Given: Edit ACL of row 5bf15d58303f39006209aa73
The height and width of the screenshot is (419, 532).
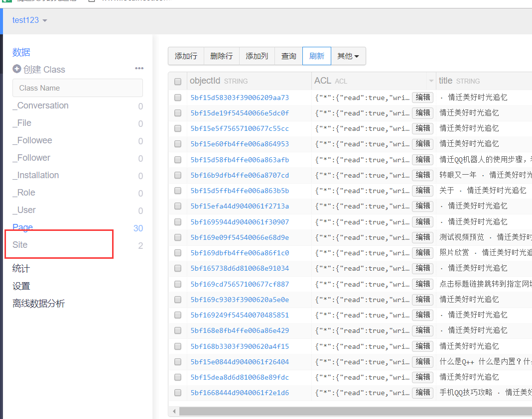Looking at the screenshot, I should click(x=423, y=98).
